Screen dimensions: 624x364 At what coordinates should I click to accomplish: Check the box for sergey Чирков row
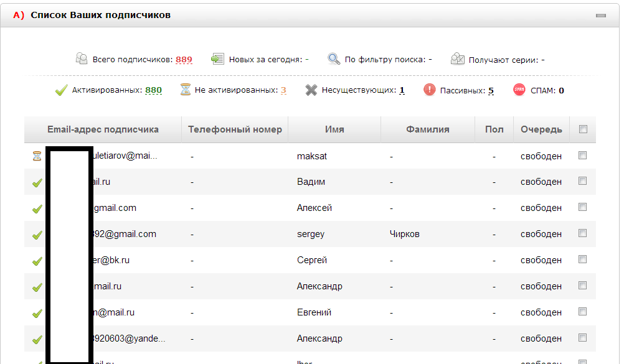tap(583, 233)
